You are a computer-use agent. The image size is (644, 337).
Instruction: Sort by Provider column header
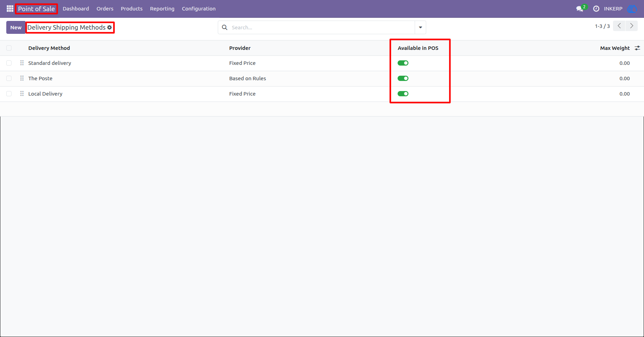coord(240,48)
